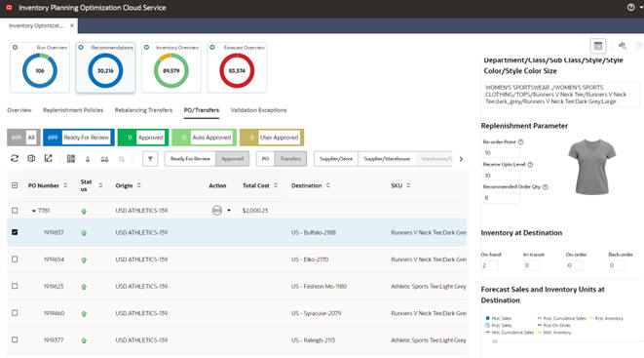
Task: Filter by User Approved tile
Action: pyautogui.click(x=272, y=138)
